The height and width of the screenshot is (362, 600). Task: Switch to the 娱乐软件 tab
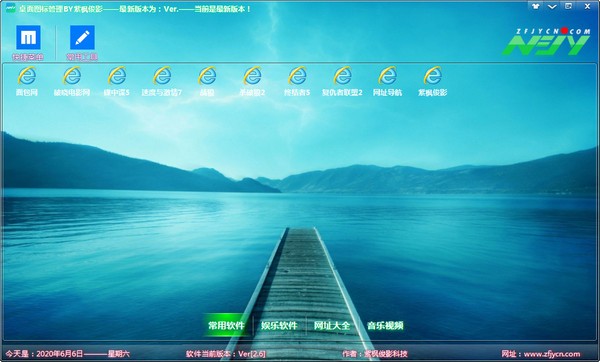click(279, 326)
